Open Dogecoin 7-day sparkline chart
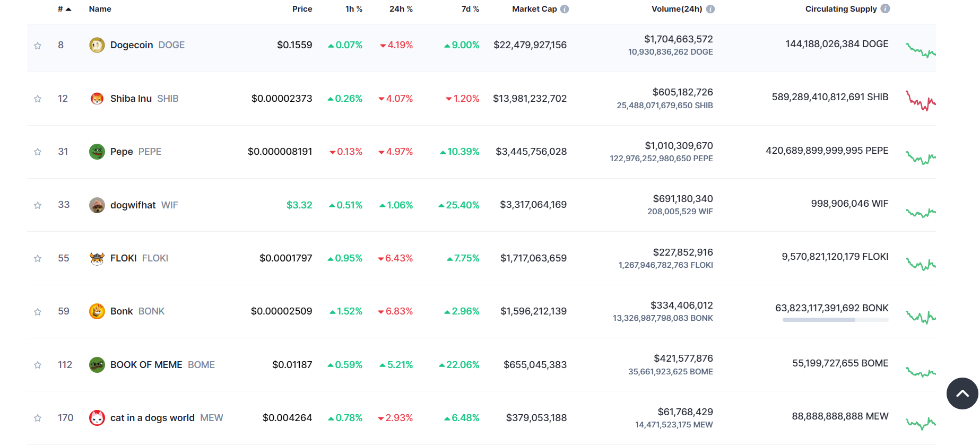 click(x=921, y=50)
